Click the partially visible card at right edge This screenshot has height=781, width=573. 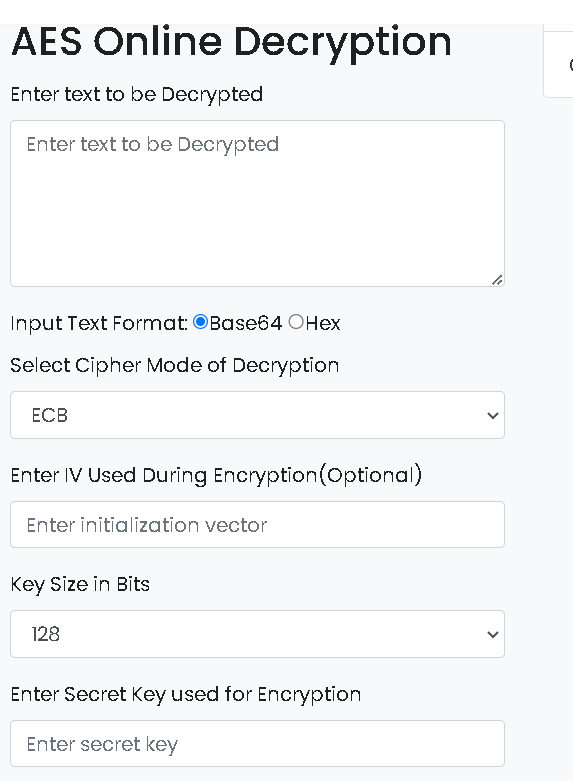[559, 64]
